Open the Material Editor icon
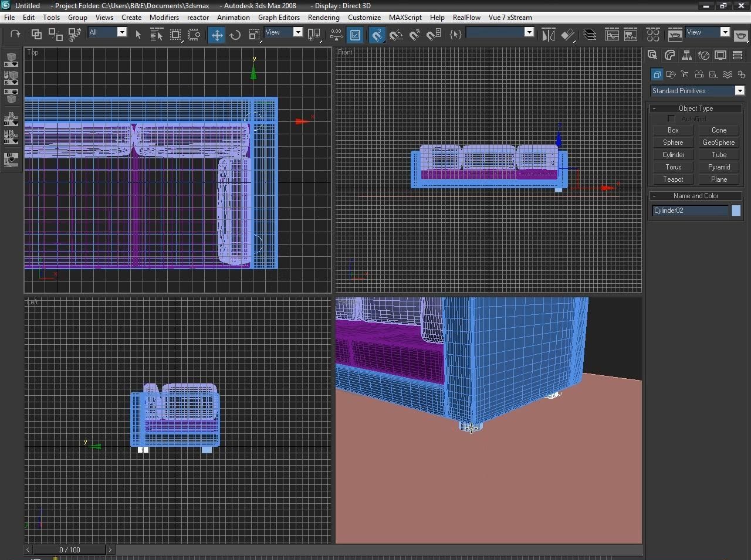Viewport: 751px width, 560px height. pos(653,35)
